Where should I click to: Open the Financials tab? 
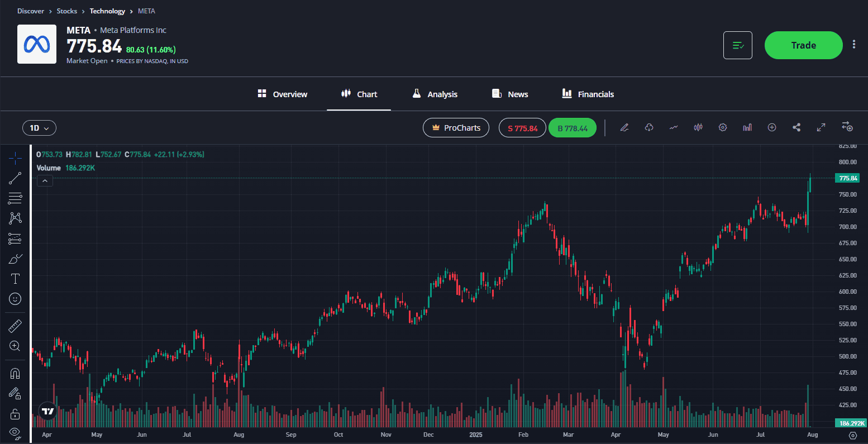[588, 94]
